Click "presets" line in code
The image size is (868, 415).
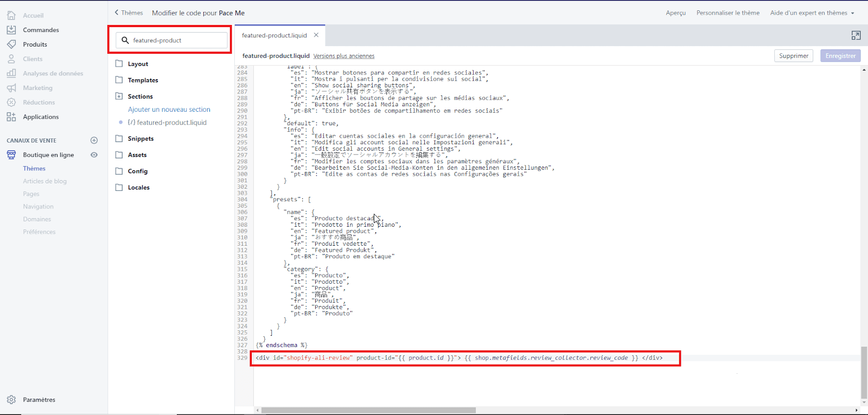point(290,200)
